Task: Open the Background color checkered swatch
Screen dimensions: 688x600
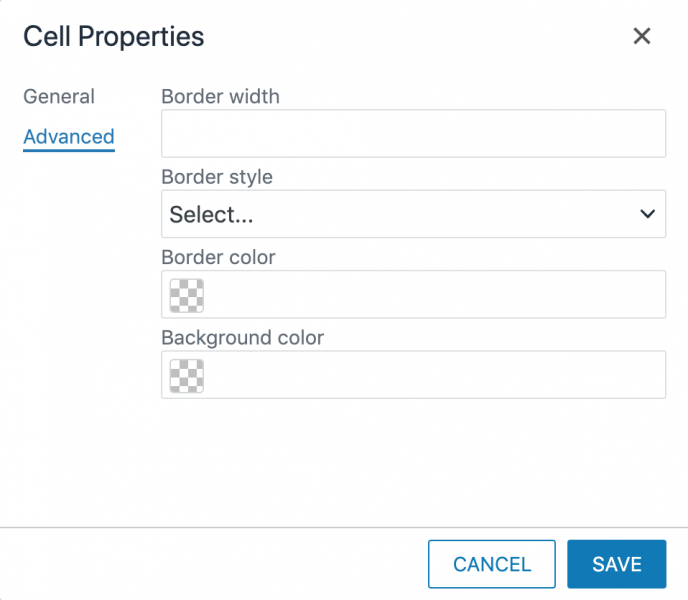Action: (x=187, y=375)
